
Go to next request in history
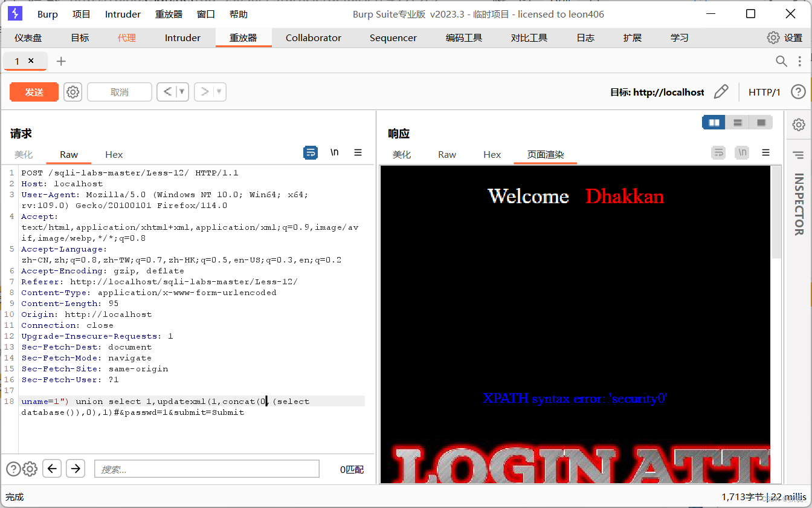(x=205, y=92)
